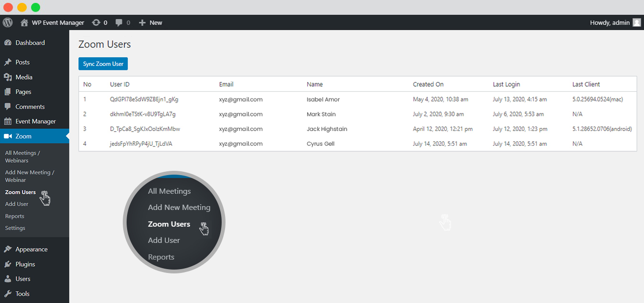Open Add User submenu link
The image size is (644, 303).
click(17, 204)
